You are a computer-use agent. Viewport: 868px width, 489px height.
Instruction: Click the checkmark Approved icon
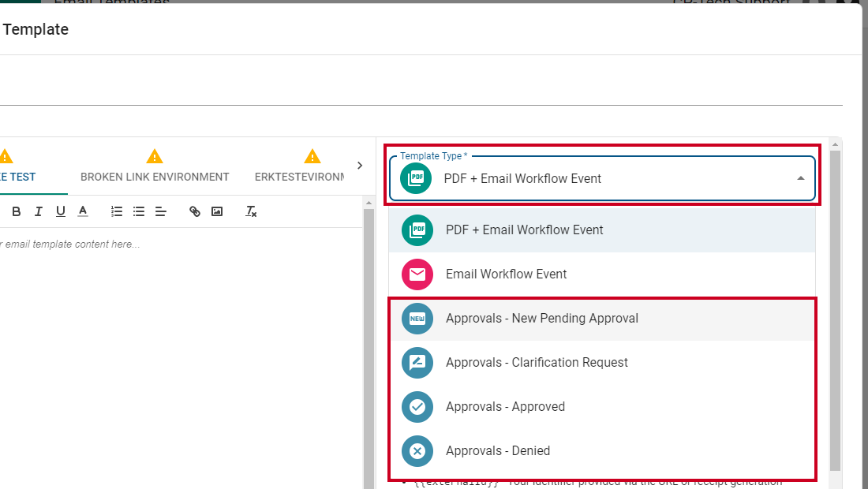point(417,407)
